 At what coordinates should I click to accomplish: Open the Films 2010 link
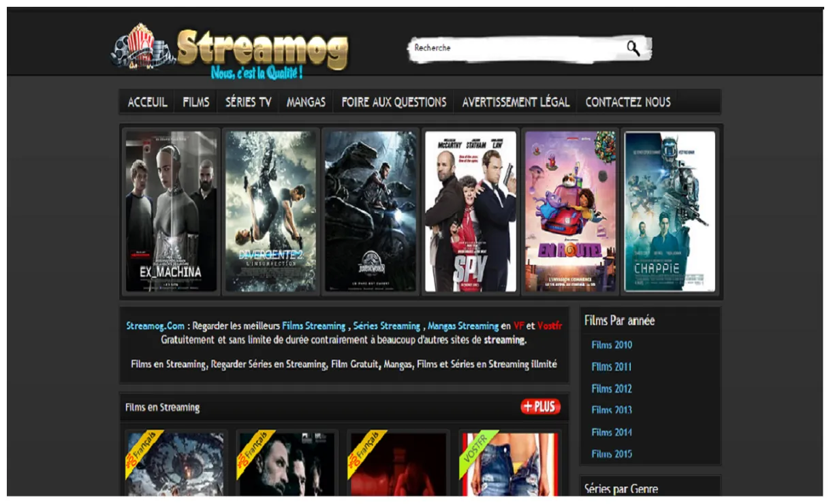tap(612, 345)
